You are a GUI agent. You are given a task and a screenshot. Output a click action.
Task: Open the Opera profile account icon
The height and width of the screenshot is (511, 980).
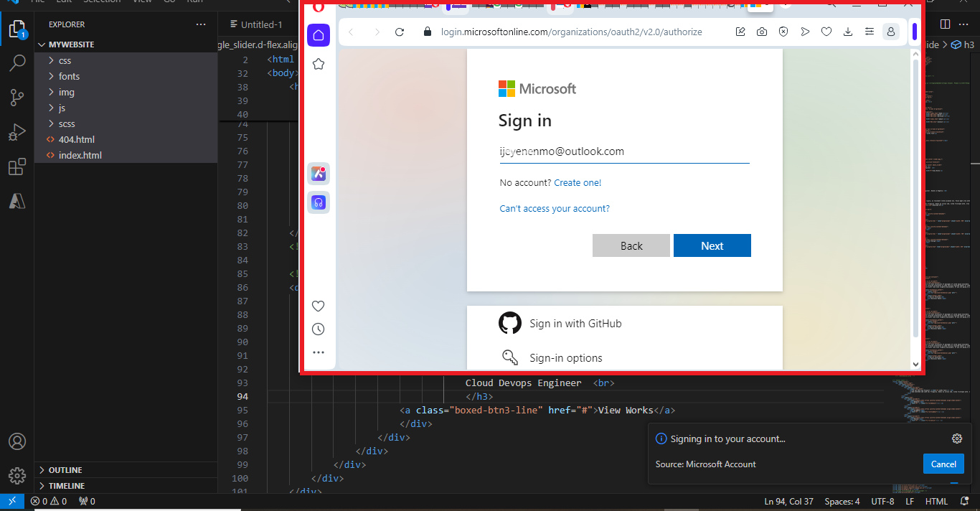[890, 32]
